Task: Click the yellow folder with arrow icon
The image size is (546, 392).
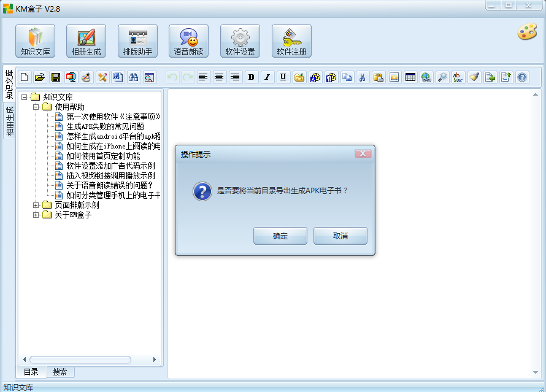Action: [299, 77]
